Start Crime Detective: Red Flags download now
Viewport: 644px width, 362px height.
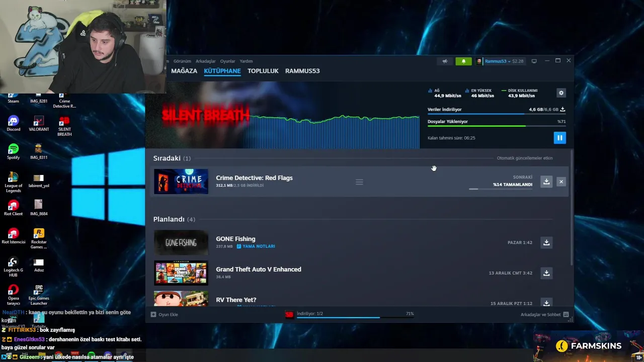(546, 182)
